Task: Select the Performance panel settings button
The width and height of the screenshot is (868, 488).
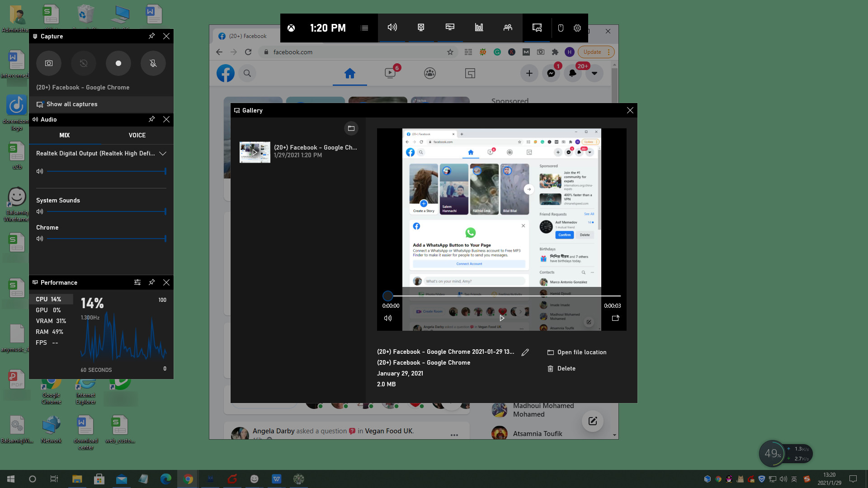Action: [137, 282]
